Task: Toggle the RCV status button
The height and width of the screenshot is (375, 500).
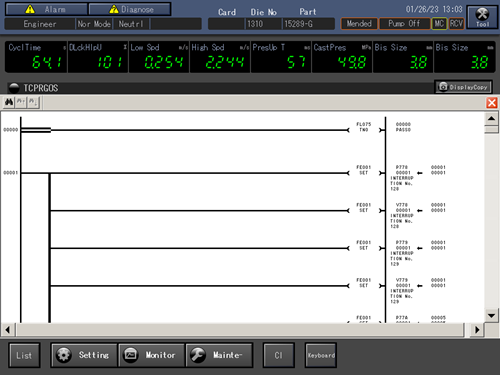Action: click(x=456, y=24)
